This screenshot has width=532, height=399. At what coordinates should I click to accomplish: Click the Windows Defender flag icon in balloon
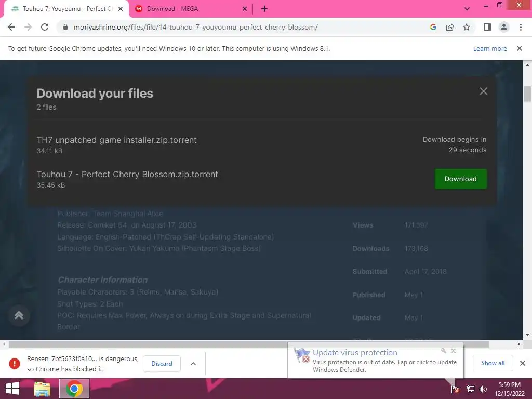pos(302,355)
